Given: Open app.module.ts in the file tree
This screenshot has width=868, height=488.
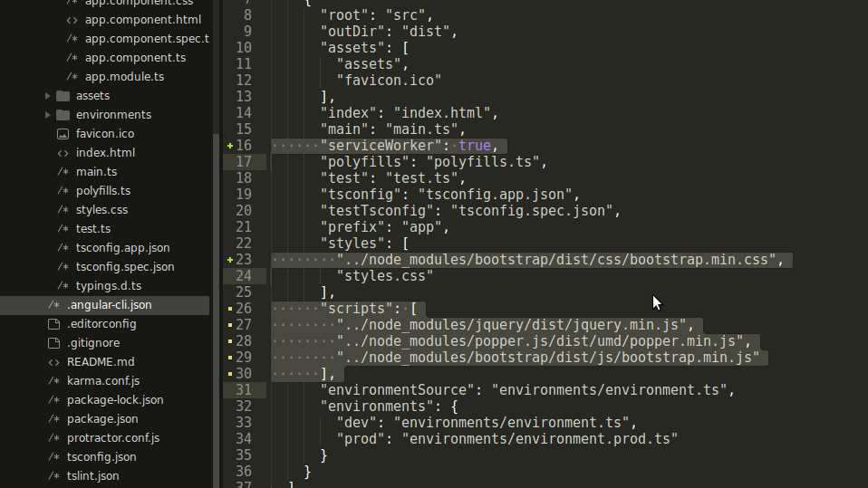Looking at the screenshot, I should [x=124, y=77].
